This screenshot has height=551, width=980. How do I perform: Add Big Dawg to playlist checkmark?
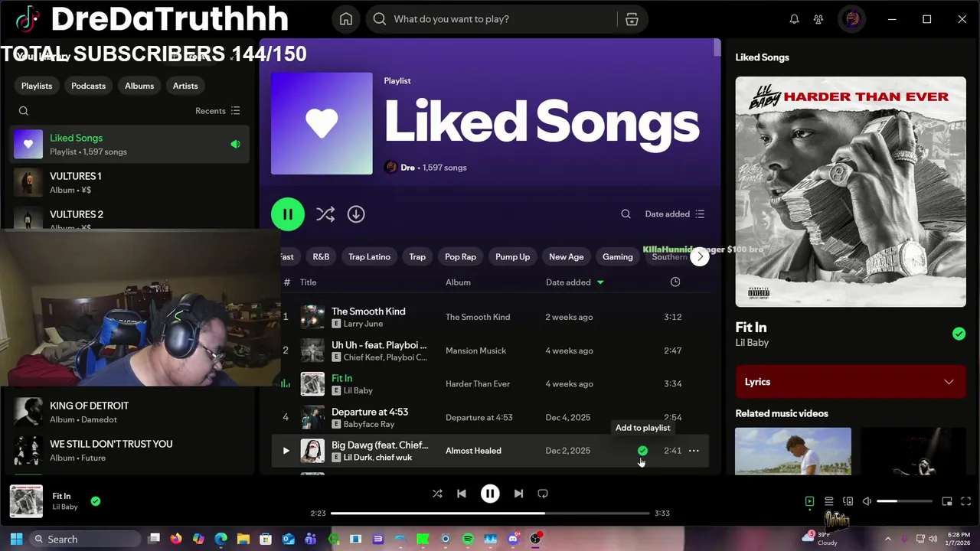pos(642,451)
